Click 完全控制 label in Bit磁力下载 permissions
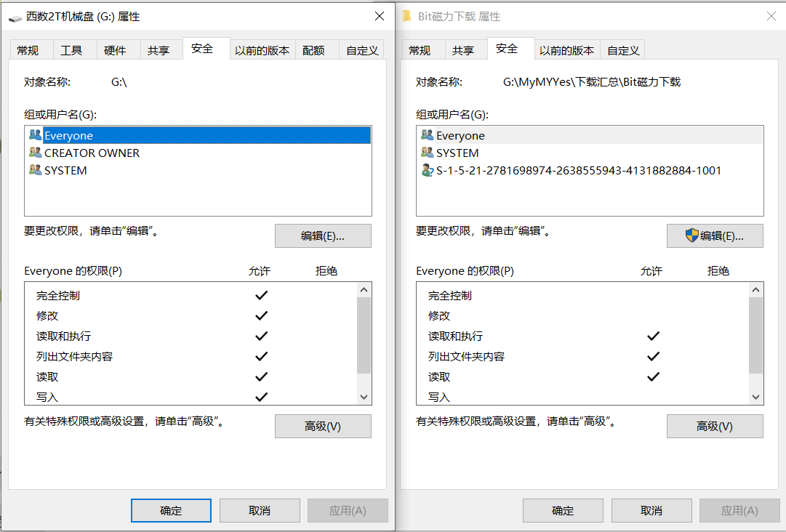This screenshot has height=532, width=786. pyautogui.click(x=450, y=296)
